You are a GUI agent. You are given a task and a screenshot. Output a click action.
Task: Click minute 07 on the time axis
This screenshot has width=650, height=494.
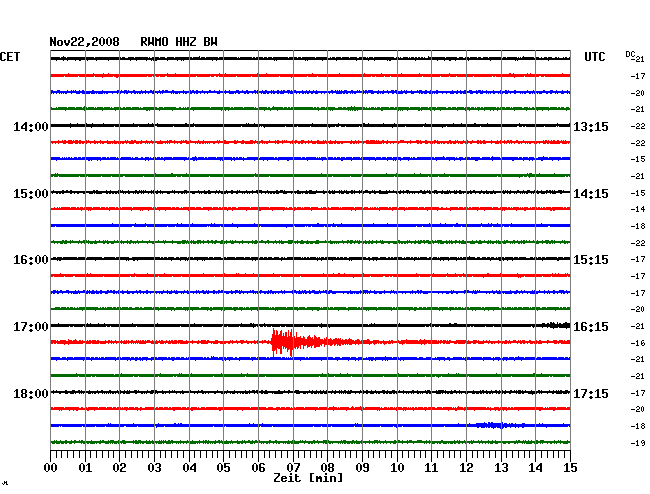pyautogui.click(x=293, y=468)
